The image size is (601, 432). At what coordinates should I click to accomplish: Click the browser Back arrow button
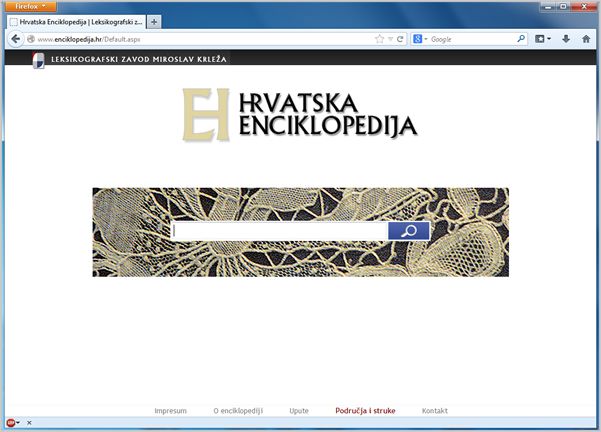pyautogui.click(x=16, y=39)
